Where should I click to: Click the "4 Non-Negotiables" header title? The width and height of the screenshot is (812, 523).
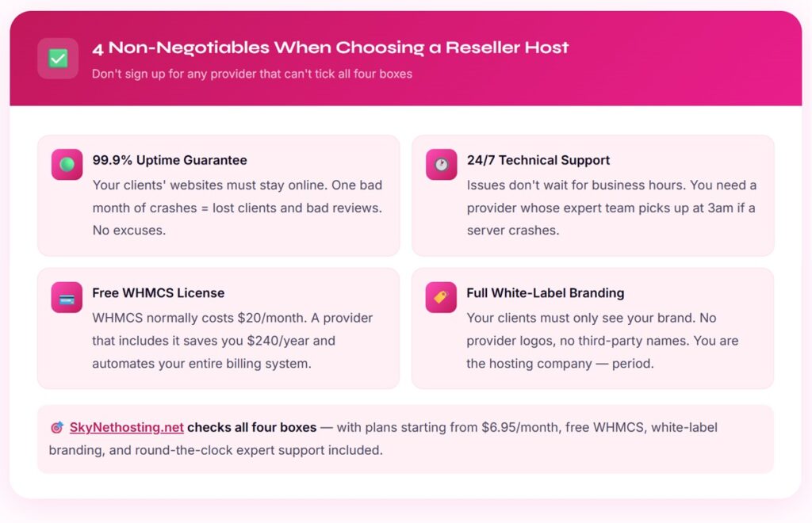pos(331,48)
